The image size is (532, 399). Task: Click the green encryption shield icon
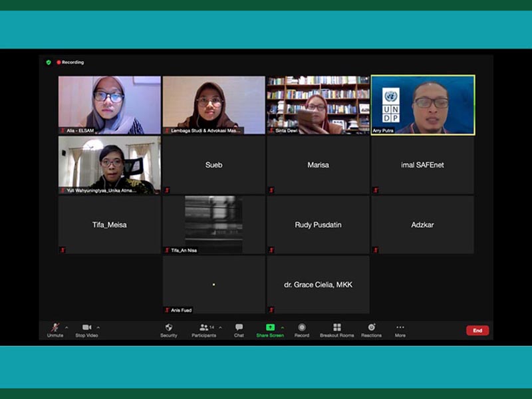click(x=49, y=63)
